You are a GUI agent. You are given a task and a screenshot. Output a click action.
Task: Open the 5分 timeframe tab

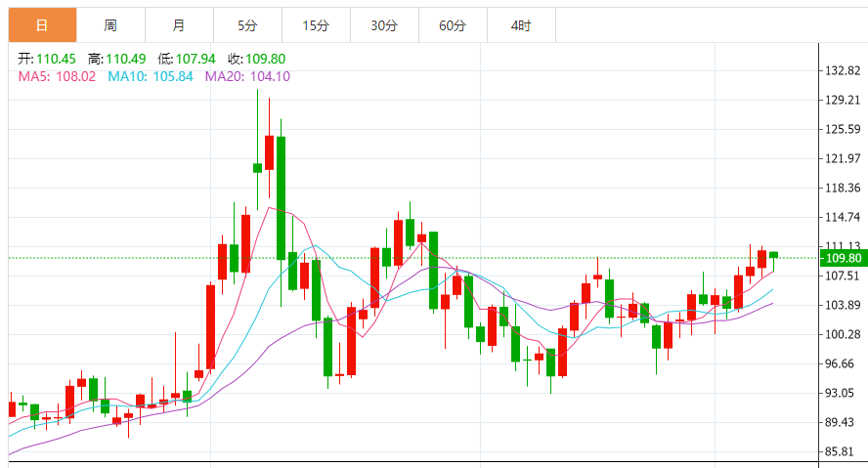(247, 25)
